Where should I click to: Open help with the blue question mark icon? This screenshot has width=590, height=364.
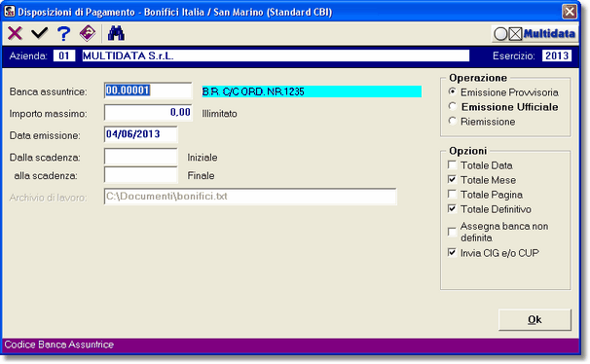point(64,33)
